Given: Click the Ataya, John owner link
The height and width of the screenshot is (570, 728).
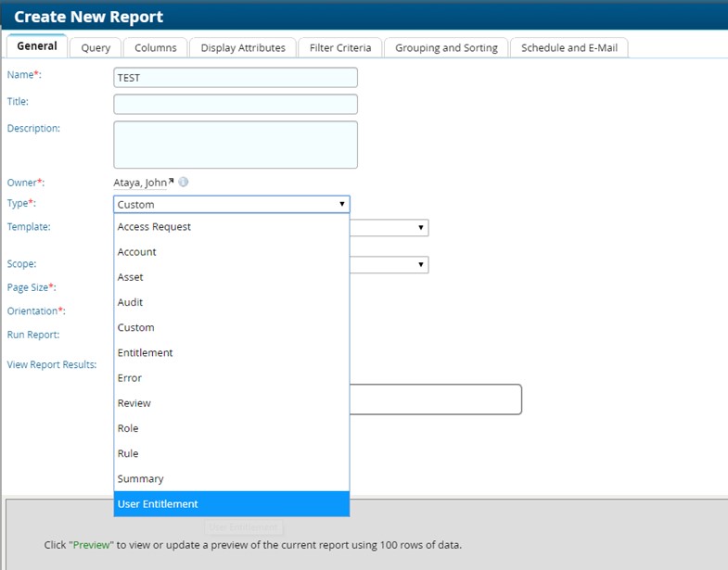Looking at the screenshot, I should [140, 183].
